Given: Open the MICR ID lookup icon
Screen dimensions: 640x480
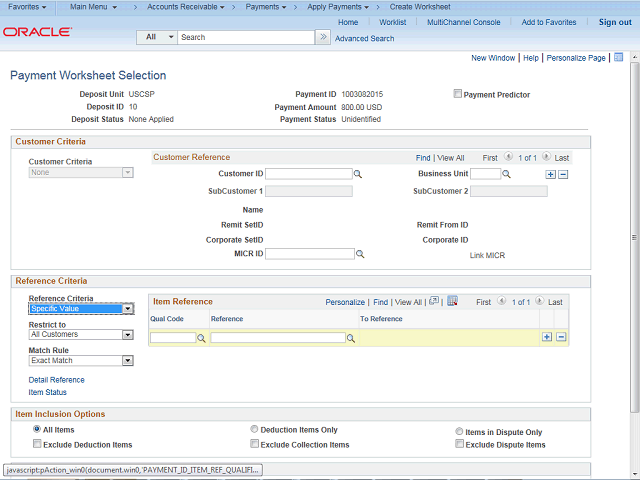Looking at the screenshot, I should click(359, 255).
